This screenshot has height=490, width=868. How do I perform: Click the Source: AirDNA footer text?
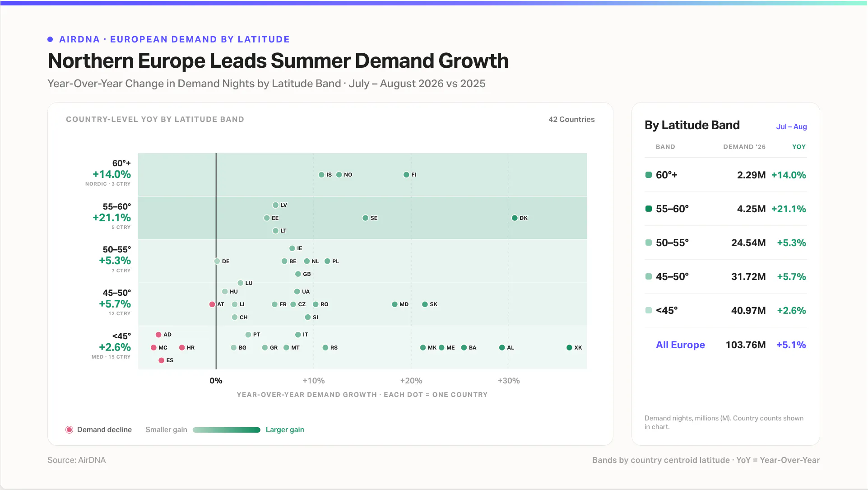click(x=77, y=460)
